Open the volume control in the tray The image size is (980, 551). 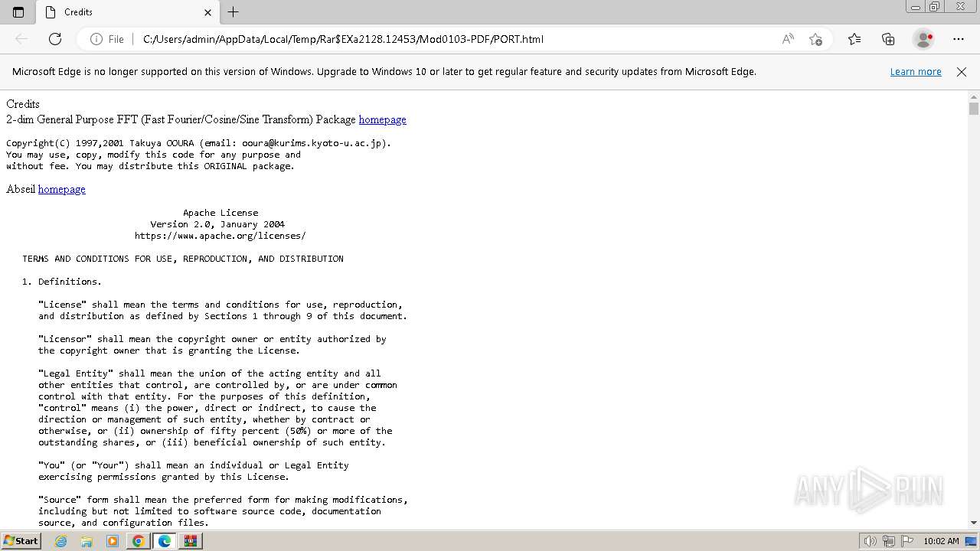point(870,541)
